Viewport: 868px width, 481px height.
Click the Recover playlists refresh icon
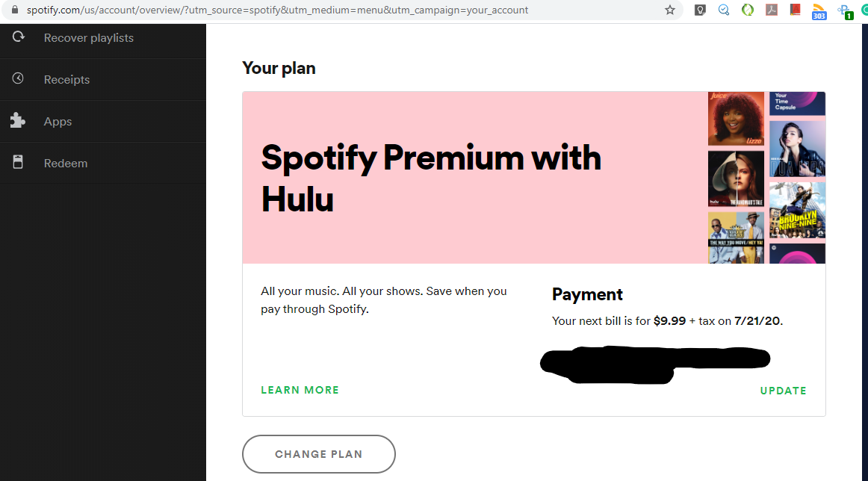pos(19,37)
